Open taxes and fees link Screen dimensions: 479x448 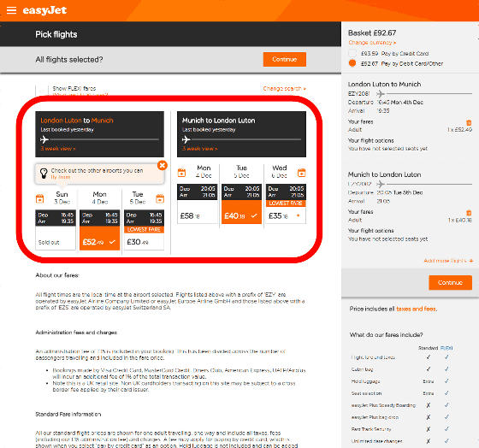click(417, 309)
